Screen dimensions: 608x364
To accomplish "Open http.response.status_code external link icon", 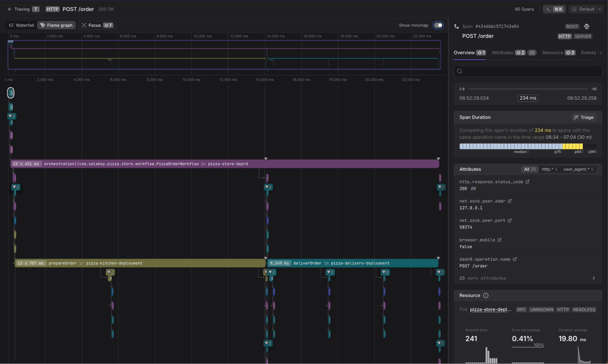I will [x=527, y=182].
